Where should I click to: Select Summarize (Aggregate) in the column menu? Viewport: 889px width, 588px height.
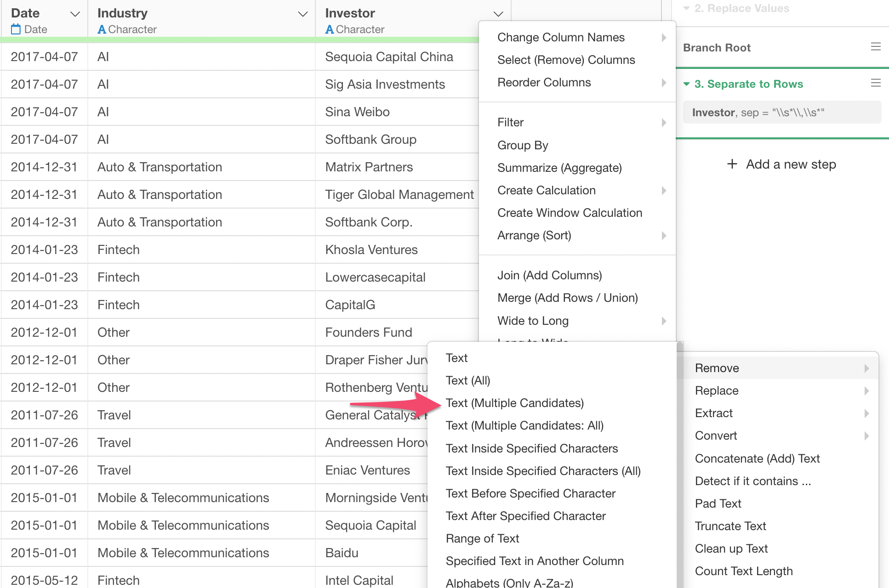[559, 168]
